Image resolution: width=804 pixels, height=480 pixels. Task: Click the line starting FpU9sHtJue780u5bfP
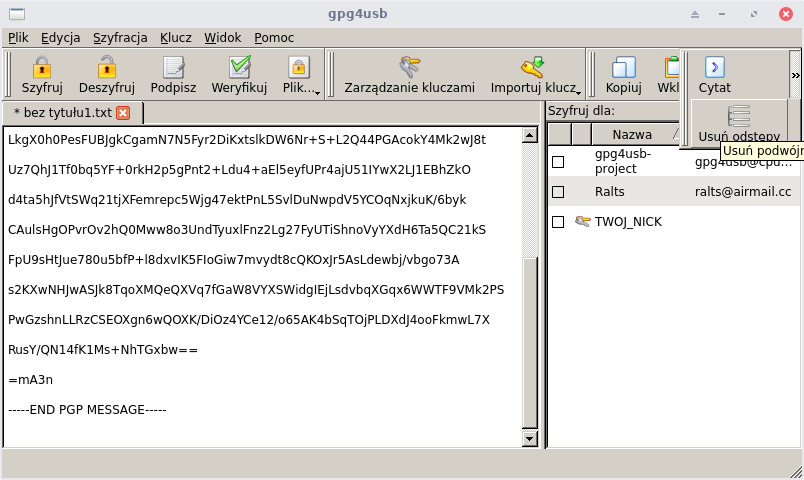(x=233, y=260)
